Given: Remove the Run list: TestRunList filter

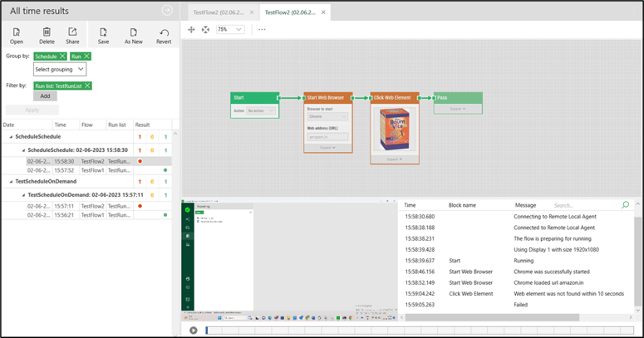Looking at the screenshot, I should [x=87, y=86].
